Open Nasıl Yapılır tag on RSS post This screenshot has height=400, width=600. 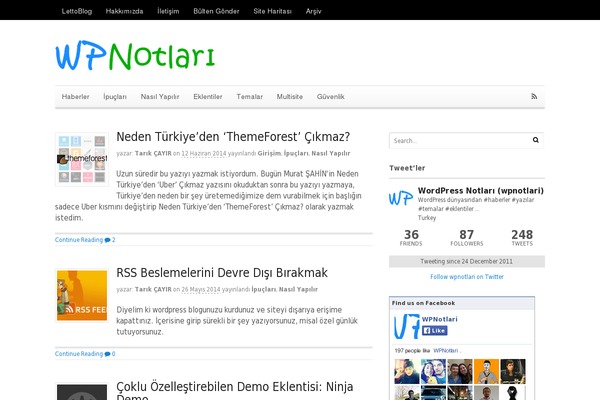click(298, 290)
